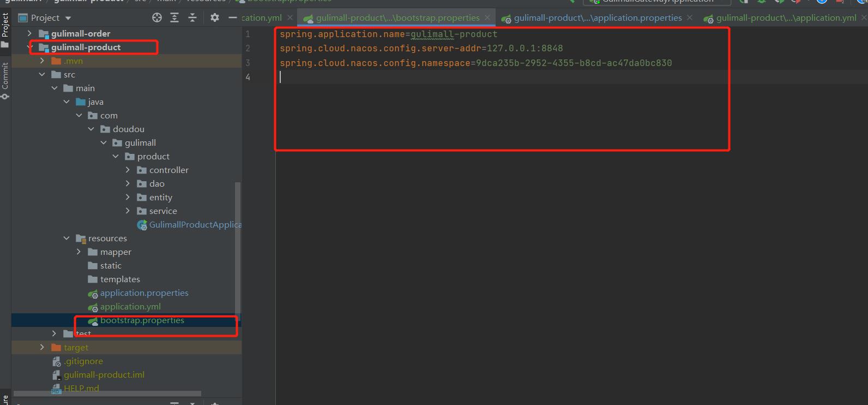Expand the controller package
The width and height of the screenshot is (868, 405).
point(128,170)
